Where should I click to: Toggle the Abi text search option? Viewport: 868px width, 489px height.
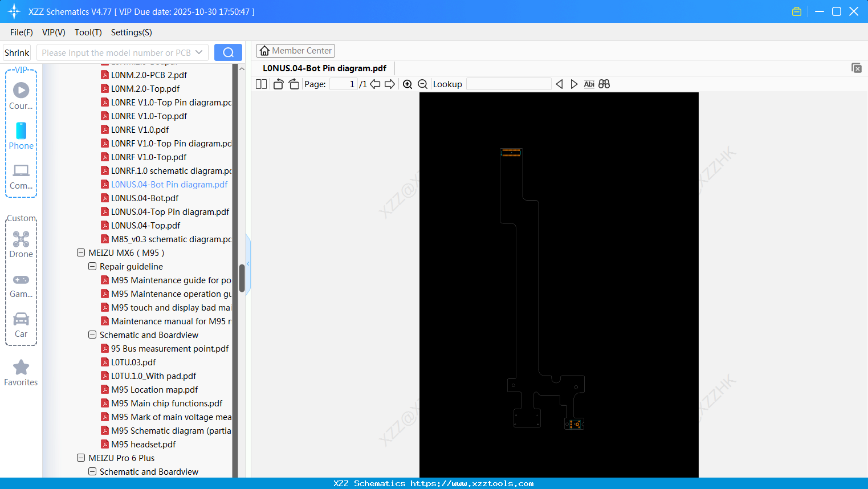tap(589, 84)
